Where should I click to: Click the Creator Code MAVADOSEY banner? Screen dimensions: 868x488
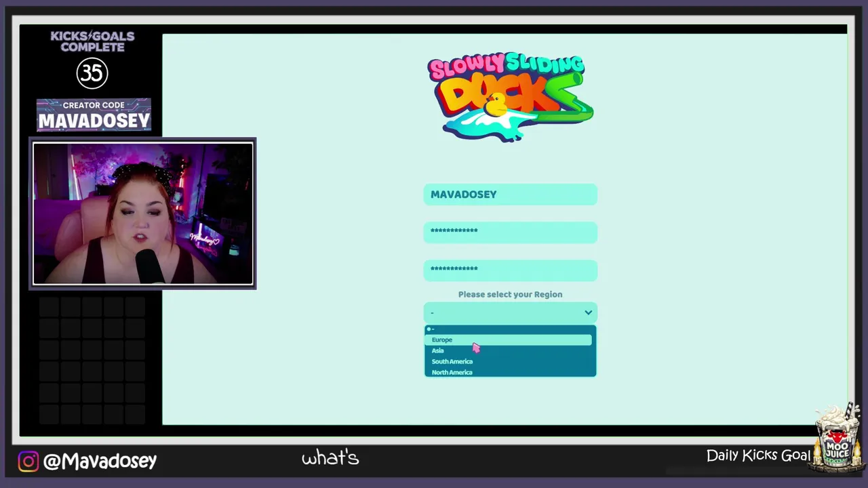pos(94,115)
